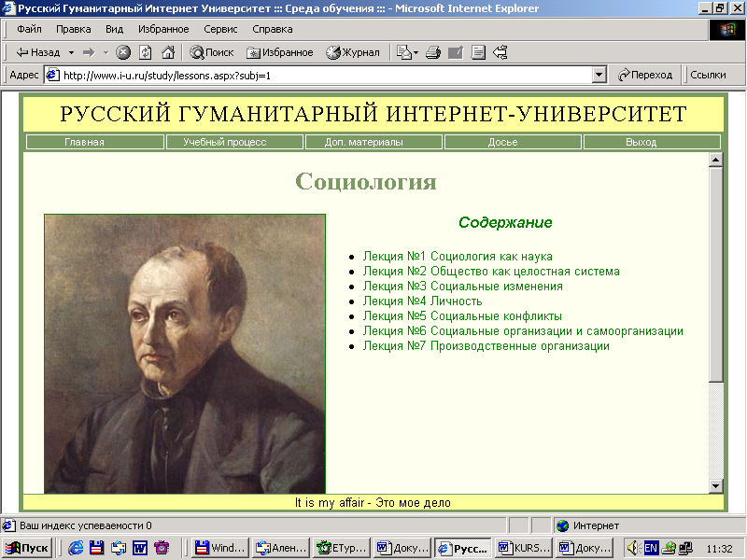
Task: Click the Переход go button
Action: (x=645, y=75)
